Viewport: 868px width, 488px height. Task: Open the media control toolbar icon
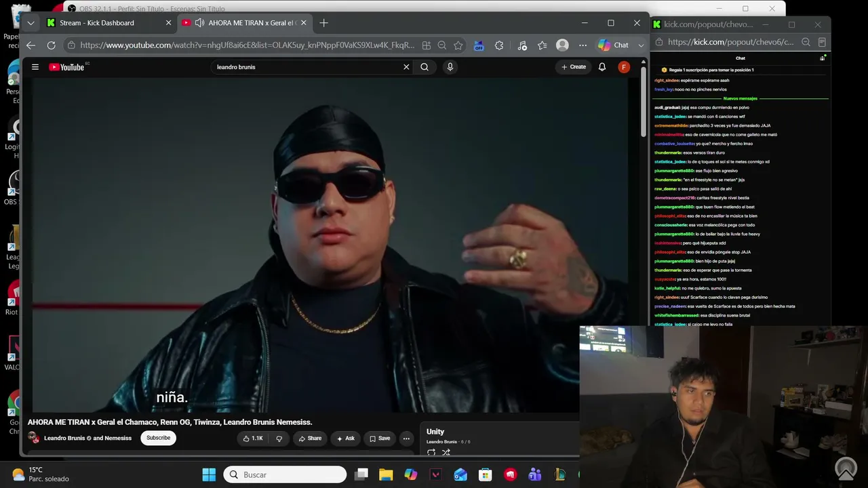coord(521,45)
